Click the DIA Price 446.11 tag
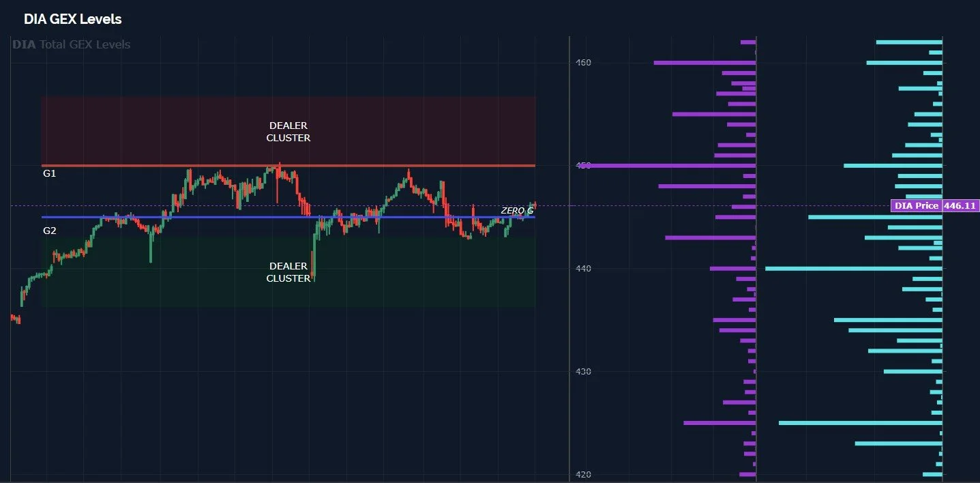Viewport: 980px width, 483px height. (x=935, y=205)
